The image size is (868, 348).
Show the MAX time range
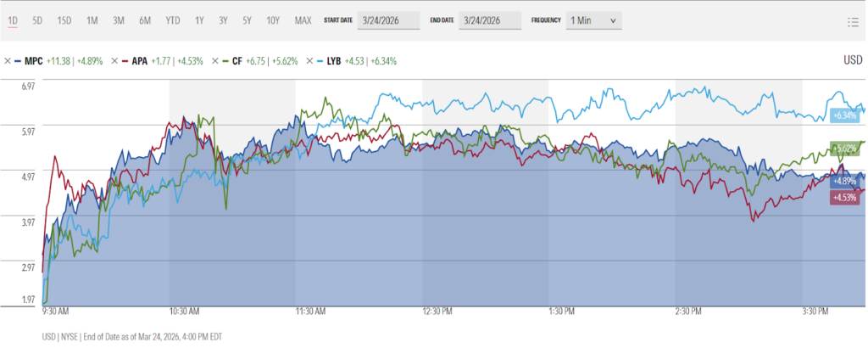pos(303,20)
